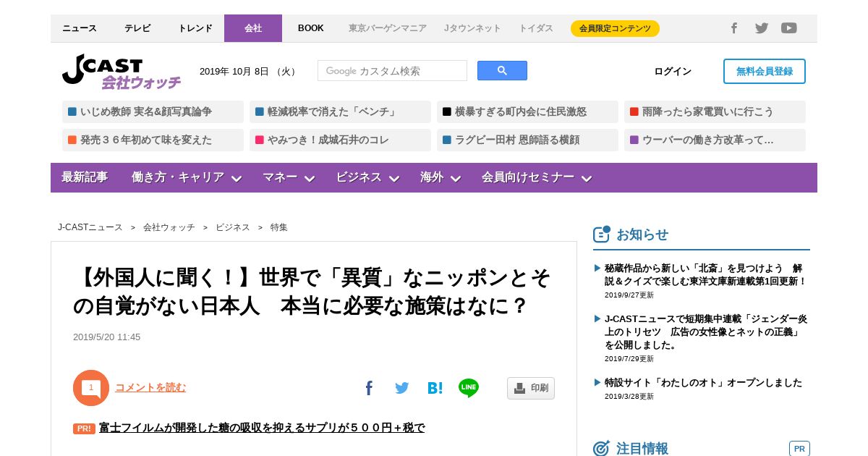Open the YouTube icon in top header

pos(789,28)
